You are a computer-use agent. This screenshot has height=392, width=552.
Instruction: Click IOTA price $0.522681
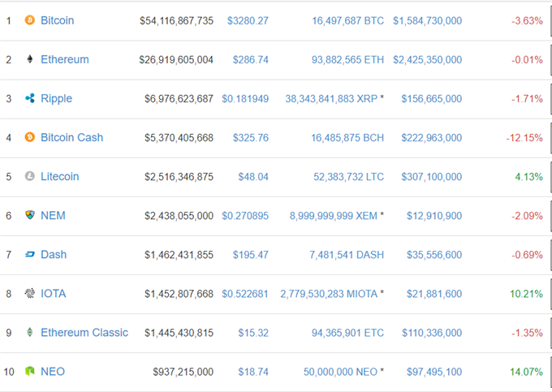pos(245,294)
